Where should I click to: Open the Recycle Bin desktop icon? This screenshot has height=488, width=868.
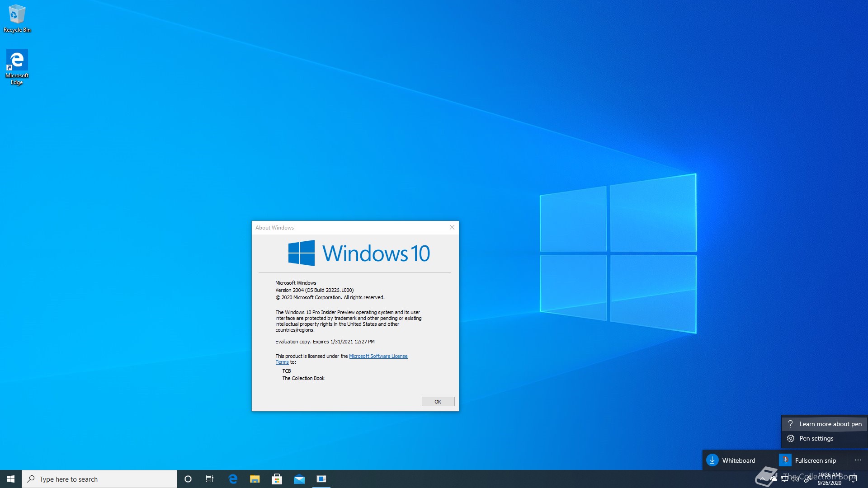17,18
